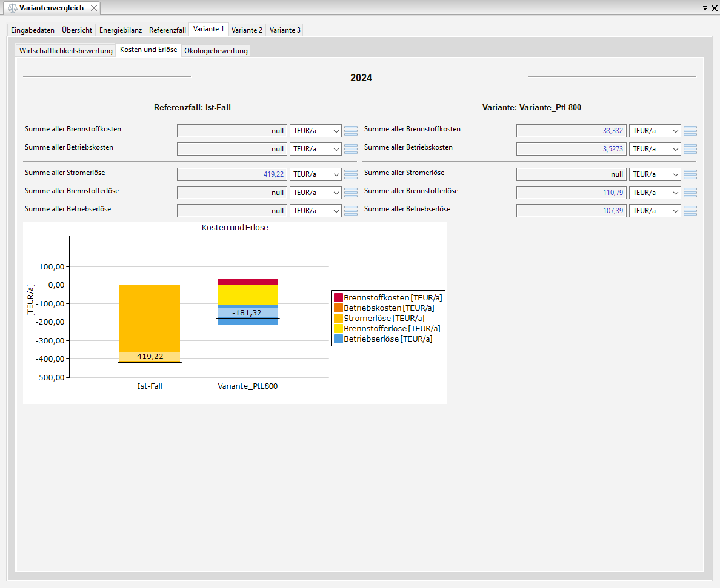
Task: Click the reference Brennstoffkosten null field
Action: pyautogui.click(x=232, y=131)
